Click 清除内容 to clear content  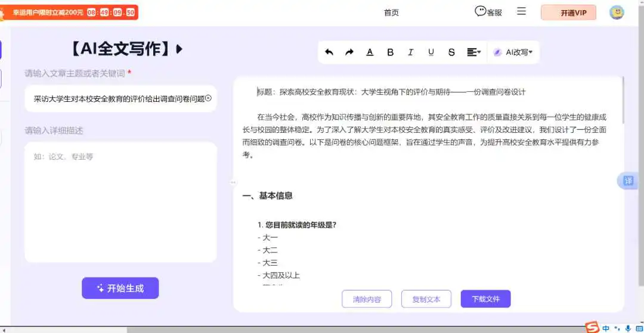pyautogui.click(x=367, y=299)
